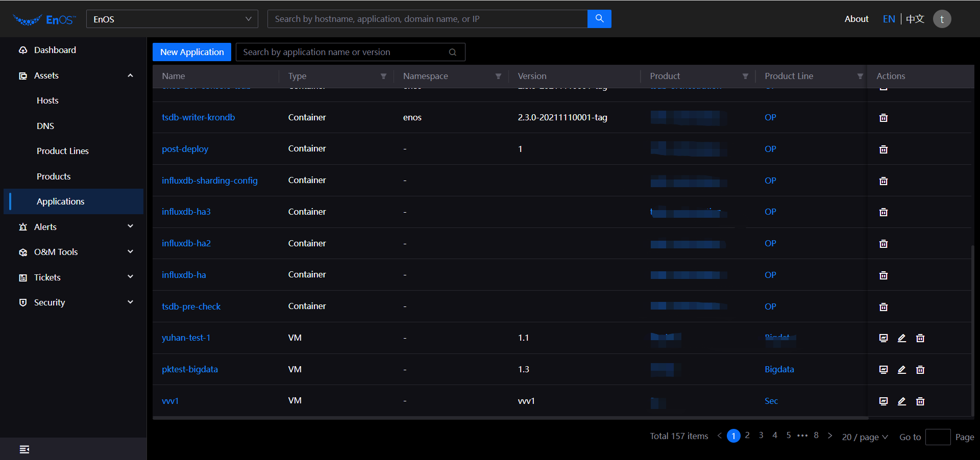This screenshot has height=460, width=980.
Task: Click the Go to page number box
Action: coord(938,437)
